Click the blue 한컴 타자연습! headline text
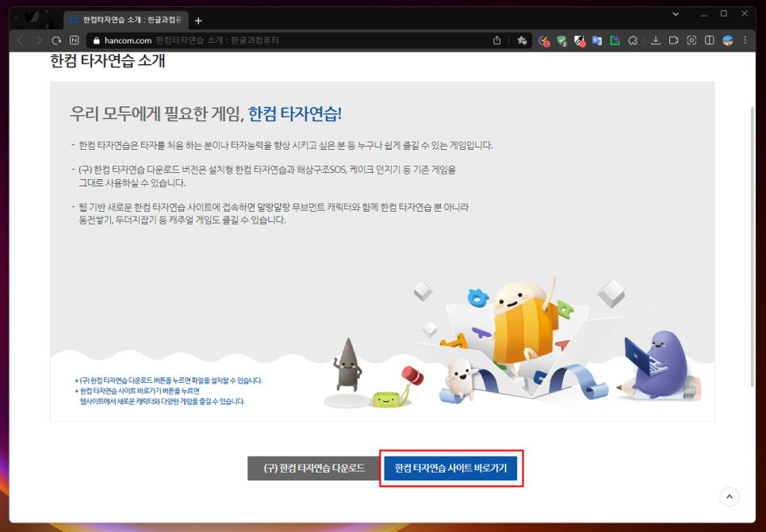The image size is (766, 532). click(x=294, y=114)
